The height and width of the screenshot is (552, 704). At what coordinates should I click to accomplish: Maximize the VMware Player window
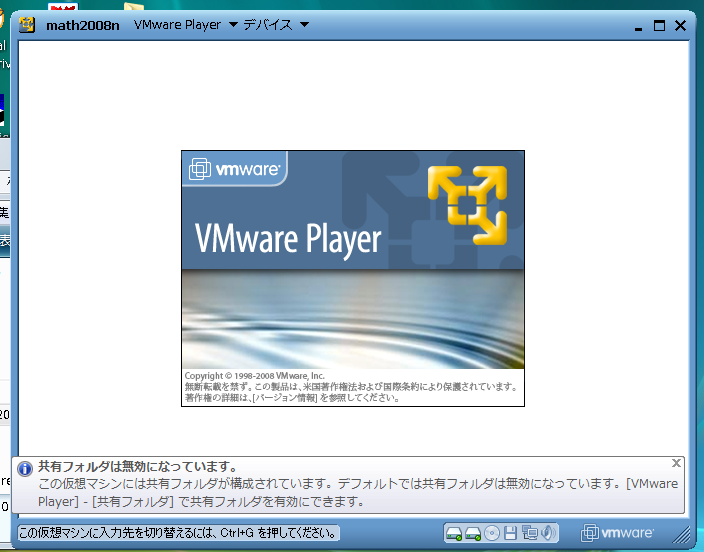[x=659, y=26]
